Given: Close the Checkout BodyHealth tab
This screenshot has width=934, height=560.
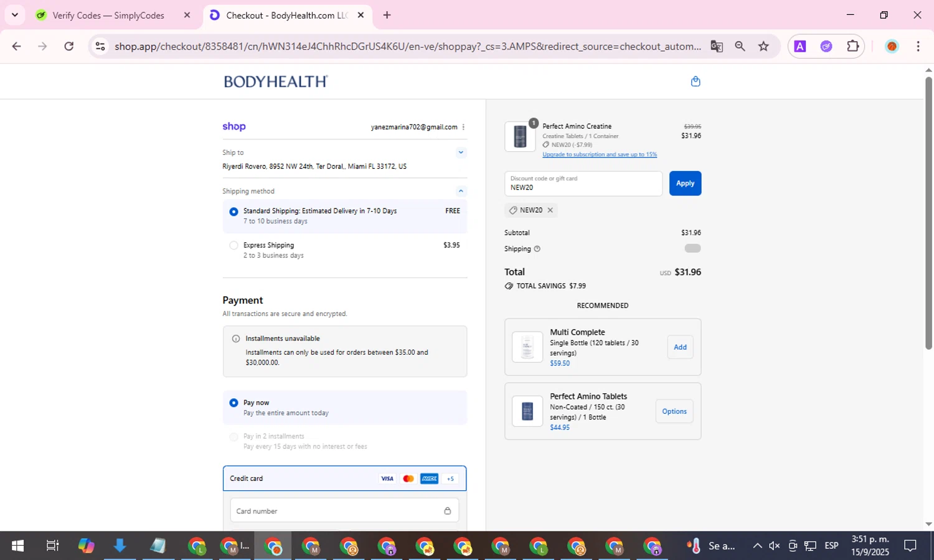Looking at the screenshot, I should point(361,16).
